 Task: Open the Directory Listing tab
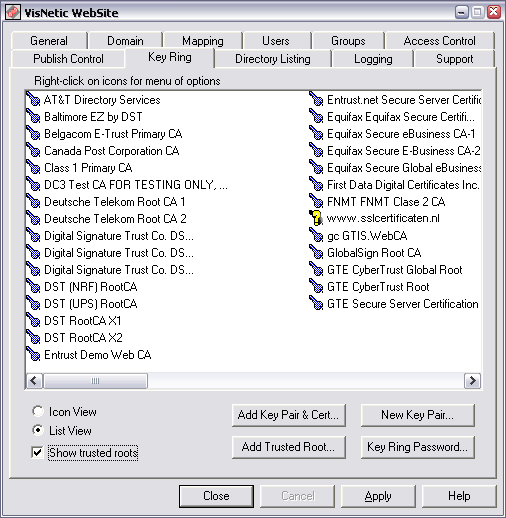[x=273, y=59]
